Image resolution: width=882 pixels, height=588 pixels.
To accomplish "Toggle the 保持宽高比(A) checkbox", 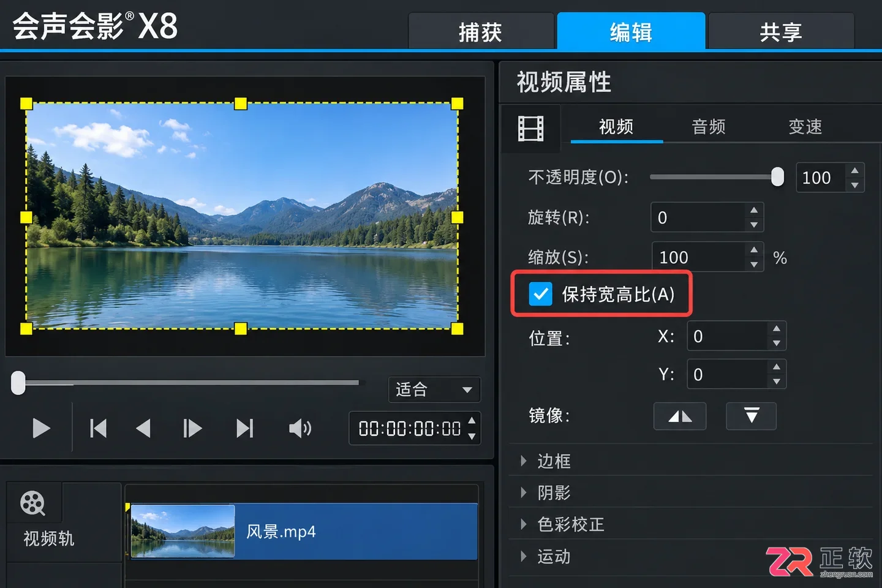I will pyautogui.click(x=540, y=294).
